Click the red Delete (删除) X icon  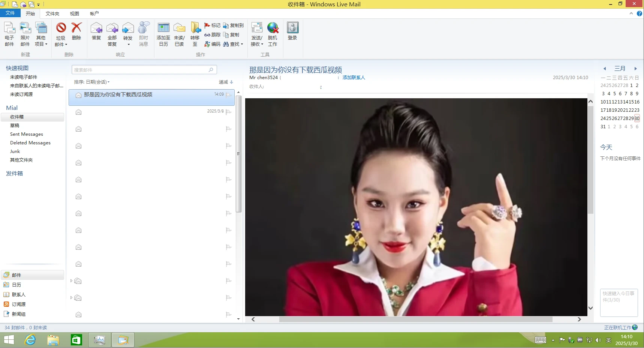click(x=76, y=28)
